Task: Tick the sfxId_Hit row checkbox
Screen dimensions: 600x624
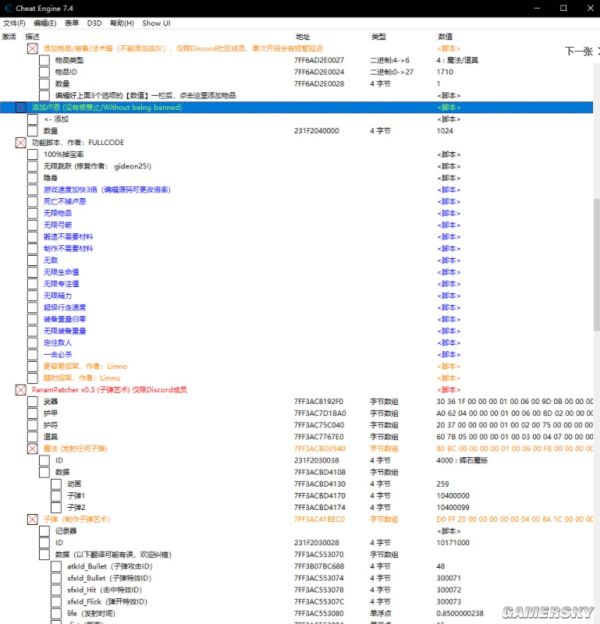Action: [56, 590]
